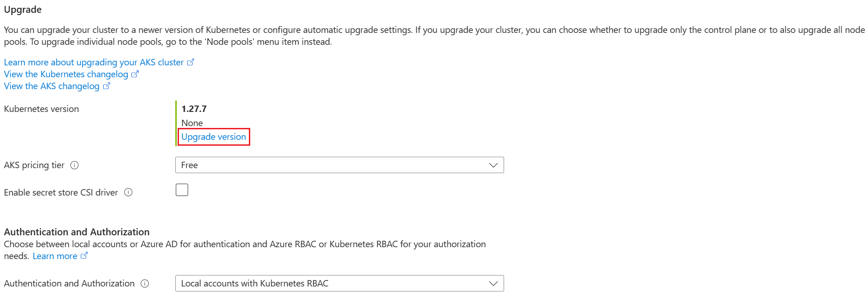Click the external-link icon beside AKS changelog
This screenshot has height=302, width=868.
106,86
